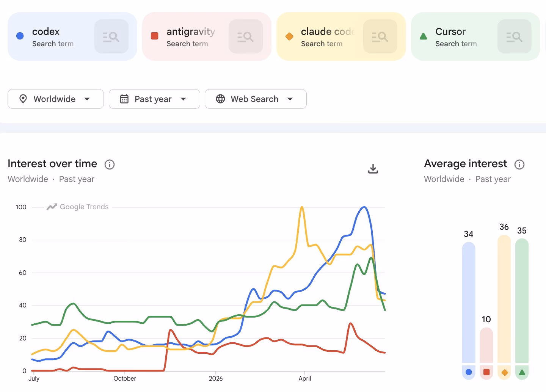Click the orange diamond under the 36 bar
This screenshot has height=392, width=546.
[x=504, y=372]
